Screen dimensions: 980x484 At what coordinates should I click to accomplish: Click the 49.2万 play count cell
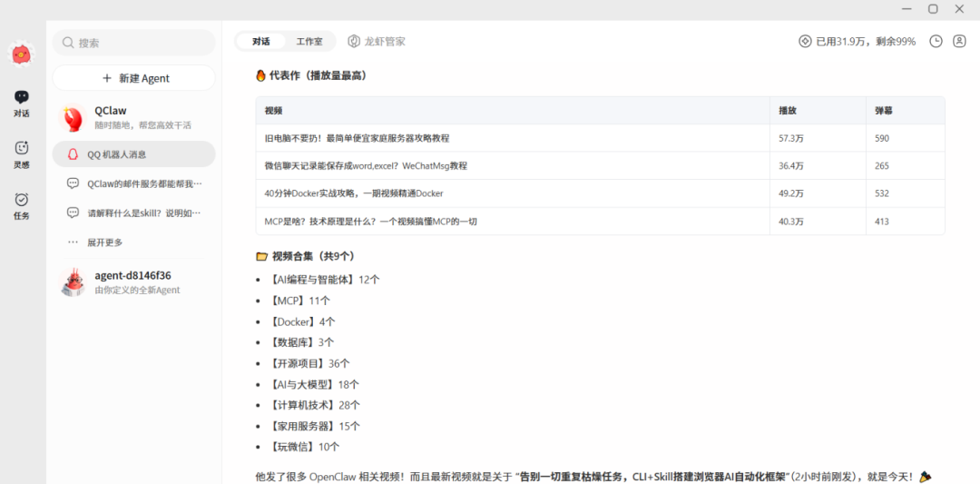pyautogui.click(x=790, y=193)
